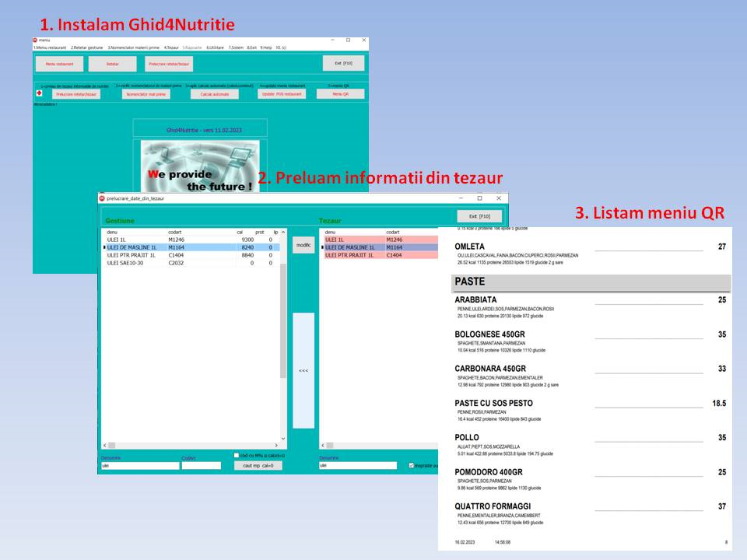Click the Retetar button
The width and height of the screenshot is (747, 560).
click(x=112, y=64)
